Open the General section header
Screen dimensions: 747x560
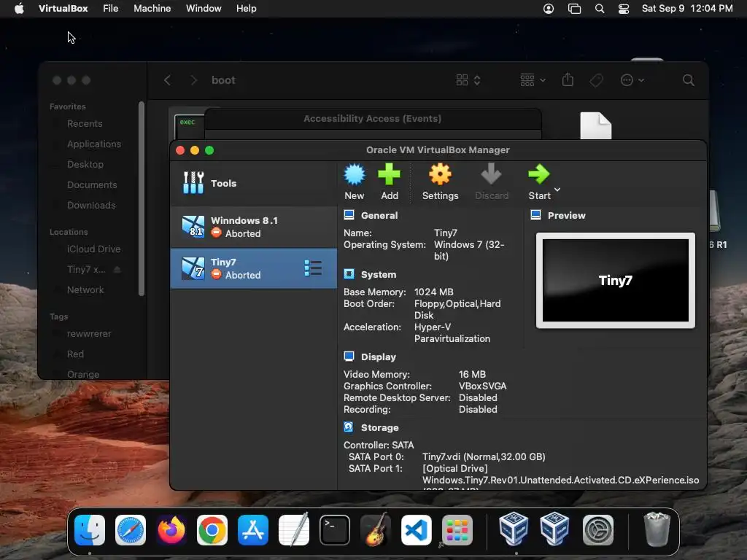pos(379,215)
